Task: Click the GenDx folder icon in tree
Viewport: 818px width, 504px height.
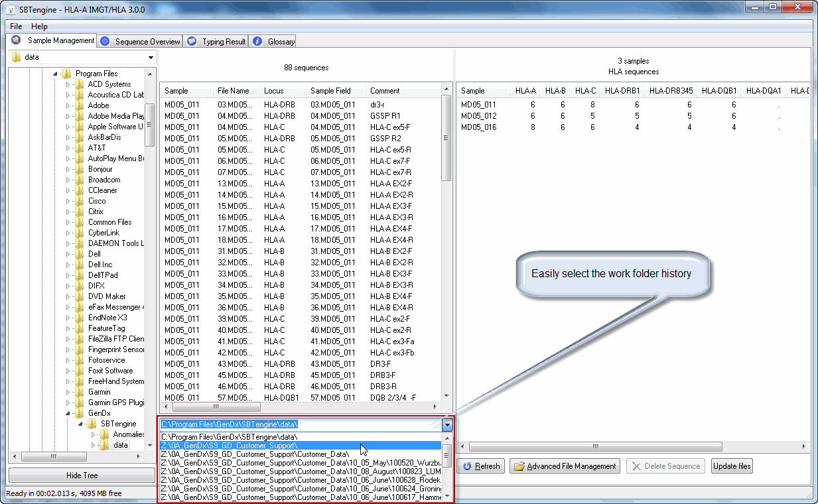Action: click(79, 413)
